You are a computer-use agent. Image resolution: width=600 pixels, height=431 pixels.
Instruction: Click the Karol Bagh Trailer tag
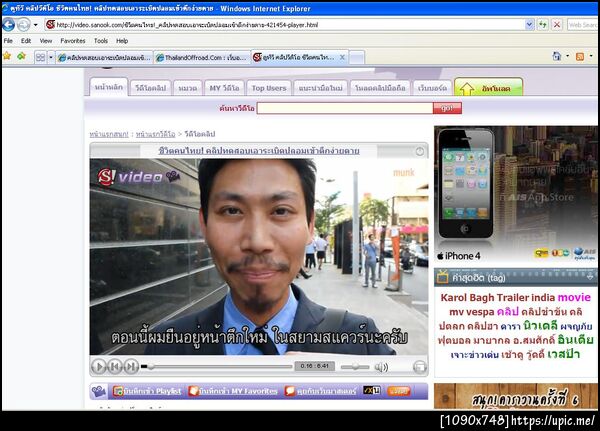[484, 298]
